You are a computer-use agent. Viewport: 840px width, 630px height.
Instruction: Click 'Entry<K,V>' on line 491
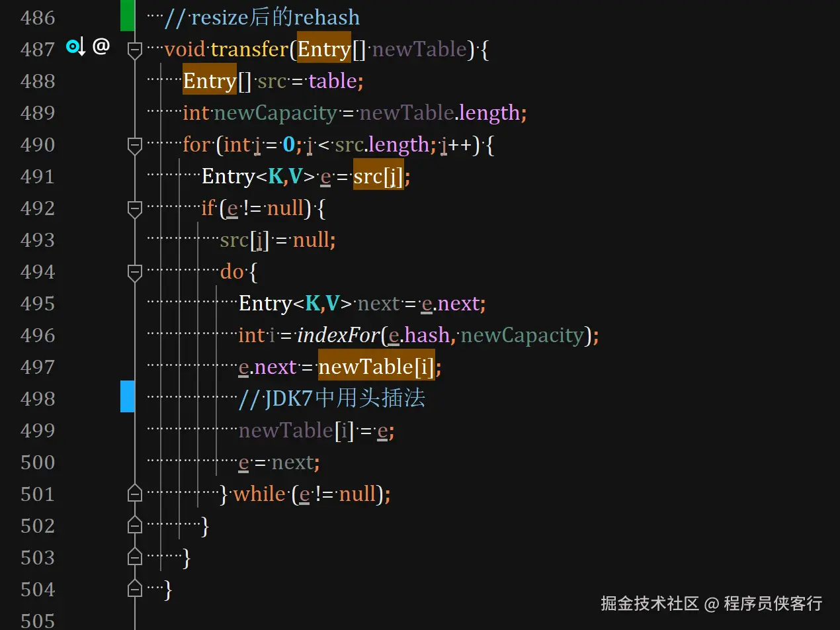point(258,176)
